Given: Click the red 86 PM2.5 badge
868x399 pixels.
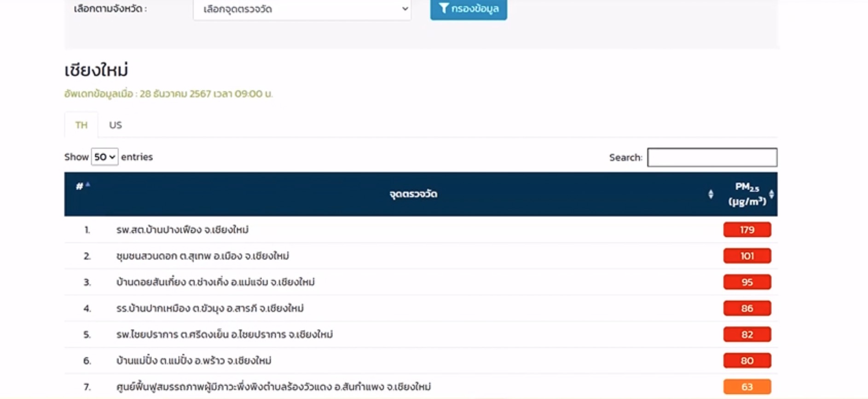Looking at the screenshot, I should pos(746,308).
